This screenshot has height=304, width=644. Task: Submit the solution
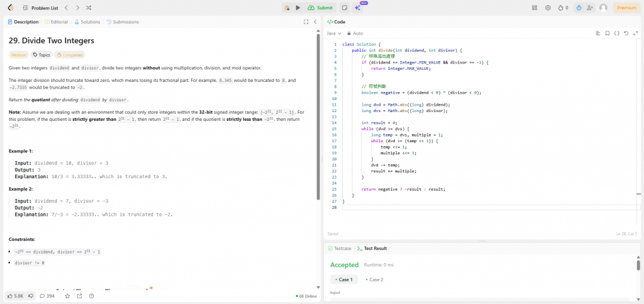point(320,8)
